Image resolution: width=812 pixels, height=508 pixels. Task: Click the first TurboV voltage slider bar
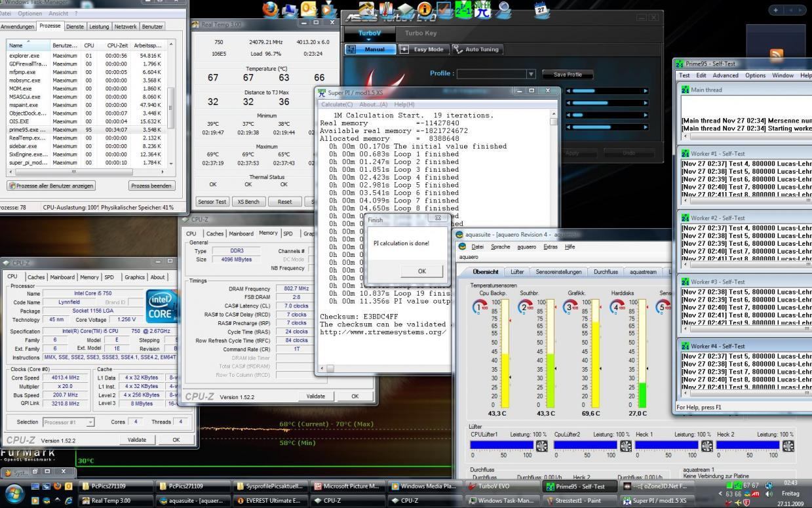tap(606, 91)
